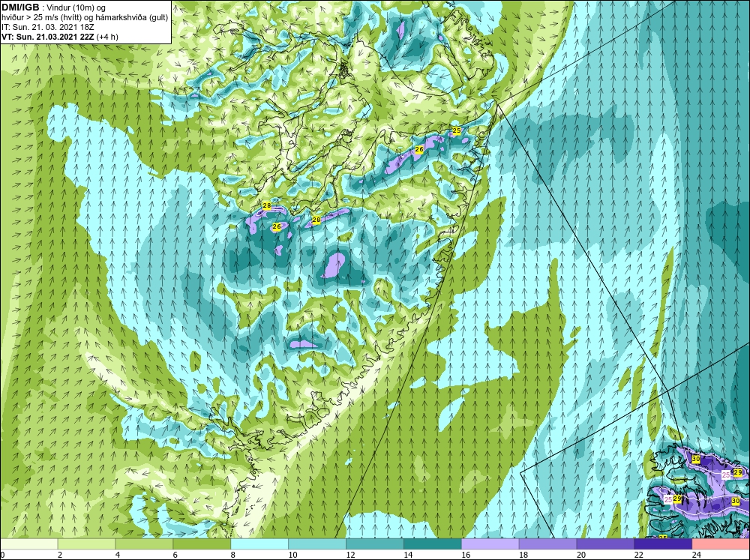The image size is (750, 560).
Task: Pick the lavender 16–18 m/s legend swatch
Action: click(x=490, y=544)
